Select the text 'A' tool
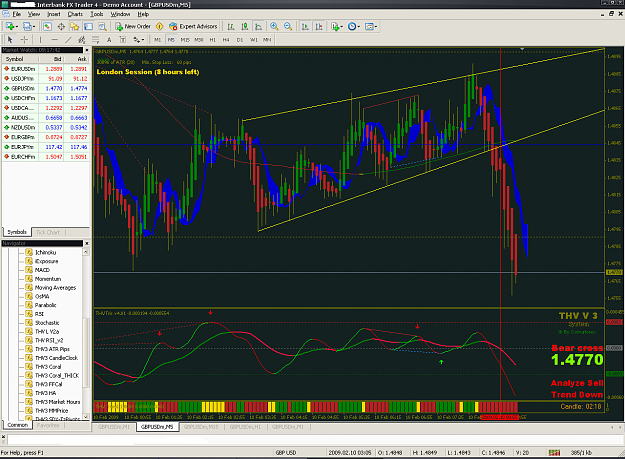This screenshot has width=625, height=459. tap(109, 39)
